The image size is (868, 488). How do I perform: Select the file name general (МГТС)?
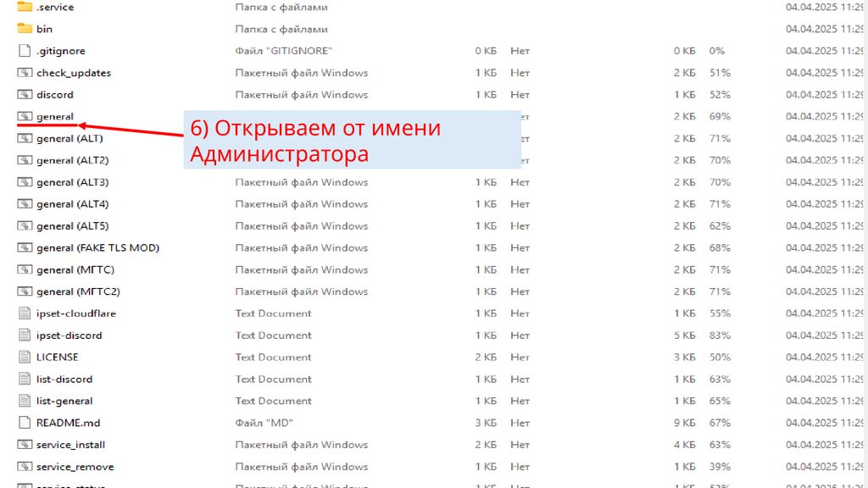pos(75,269)
